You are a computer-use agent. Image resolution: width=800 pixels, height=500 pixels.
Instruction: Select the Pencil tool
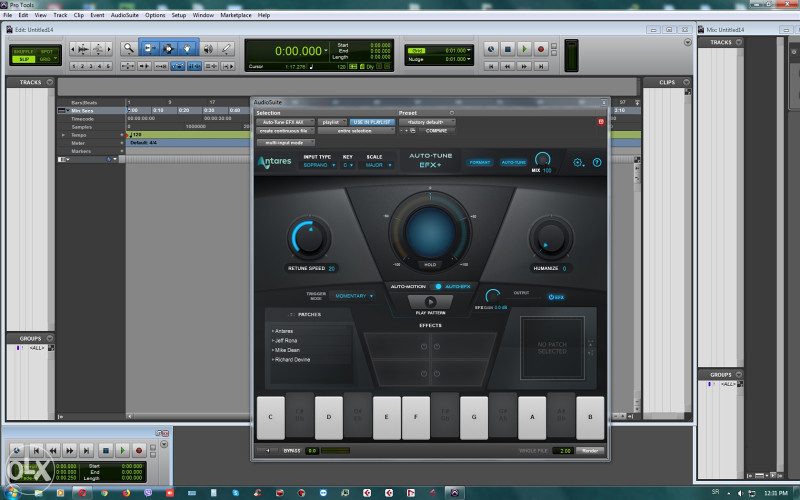tap(226, 49)
